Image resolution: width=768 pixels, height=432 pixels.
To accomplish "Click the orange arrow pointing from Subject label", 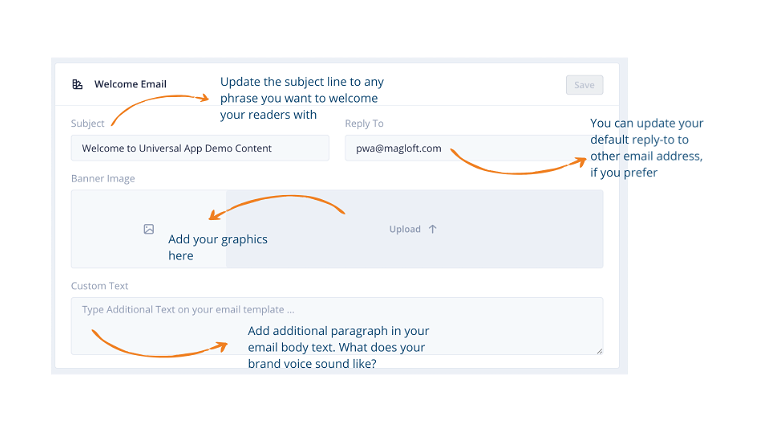I will 160,110.
